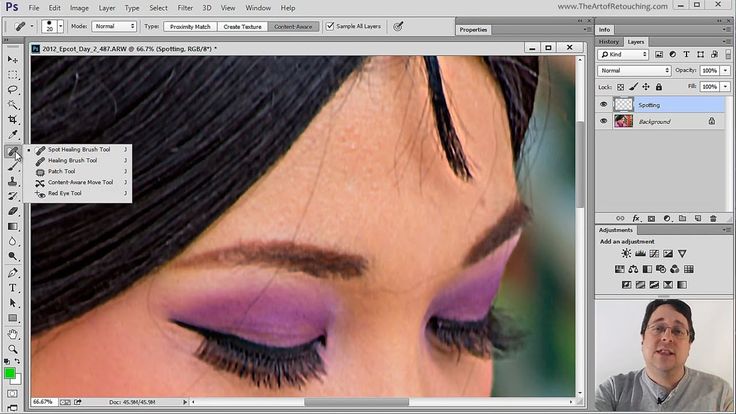Select the Horizontal Type tool

point(13,288)
